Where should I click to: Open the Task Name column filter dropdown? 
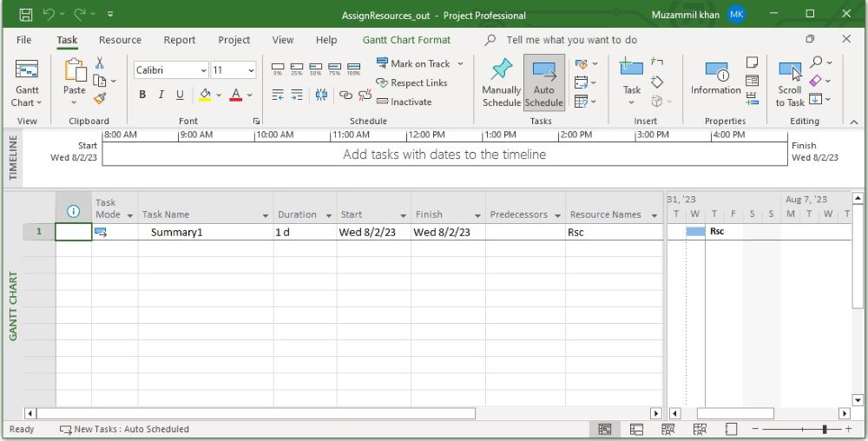click(266, 215)
